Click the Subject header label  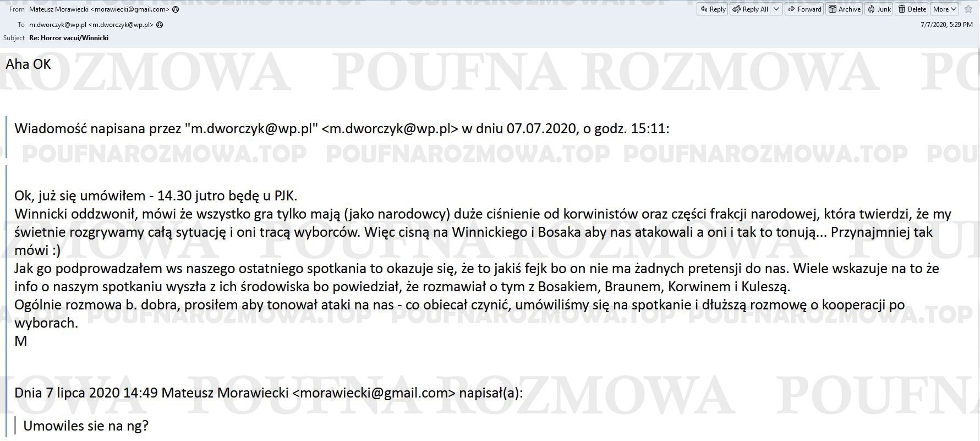click(14, 38)
